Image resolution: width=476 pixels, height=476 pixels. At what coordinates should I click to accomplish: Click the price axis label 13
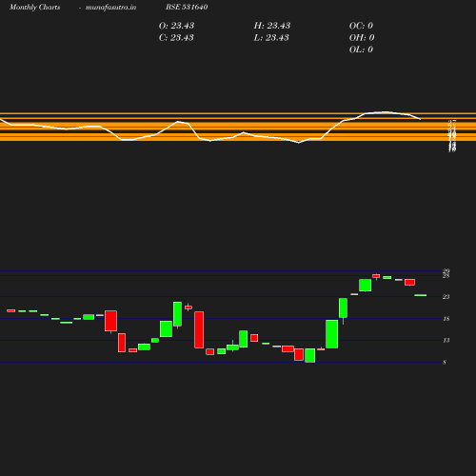446,341
